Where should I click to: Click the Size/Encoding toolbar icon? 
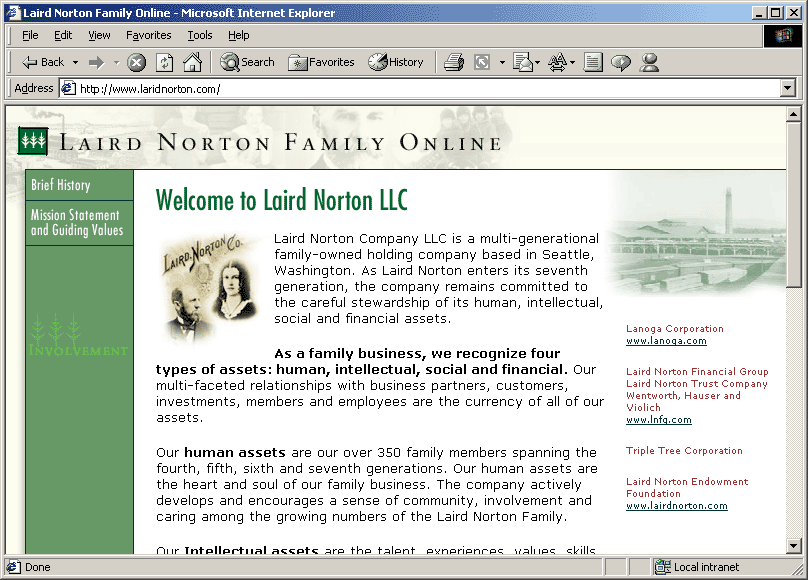(558, 62)
